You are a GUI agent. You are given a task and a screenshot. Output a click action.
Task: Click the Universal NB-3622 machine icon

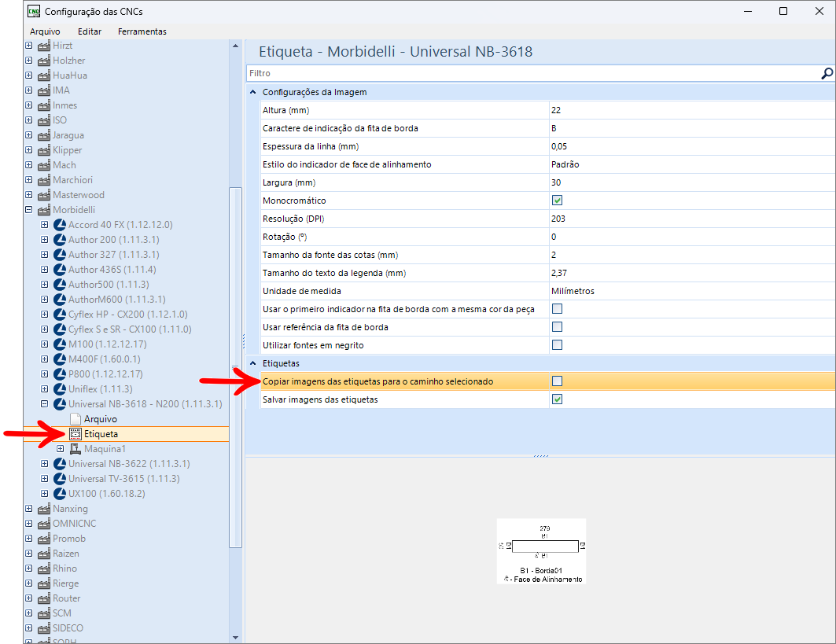click(60, 464)
